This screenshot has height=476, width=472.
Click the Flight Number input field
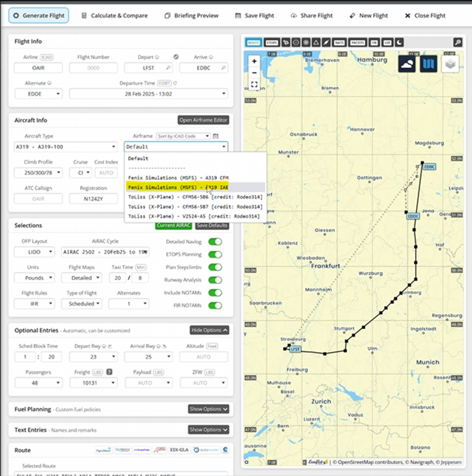point(94,68)
